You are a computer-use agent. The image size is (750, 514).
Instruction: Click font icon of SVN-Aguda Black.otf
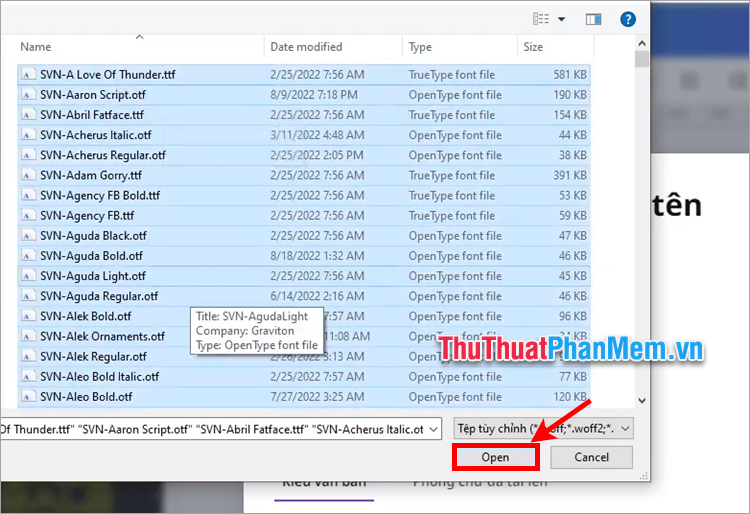coord(28,236)
